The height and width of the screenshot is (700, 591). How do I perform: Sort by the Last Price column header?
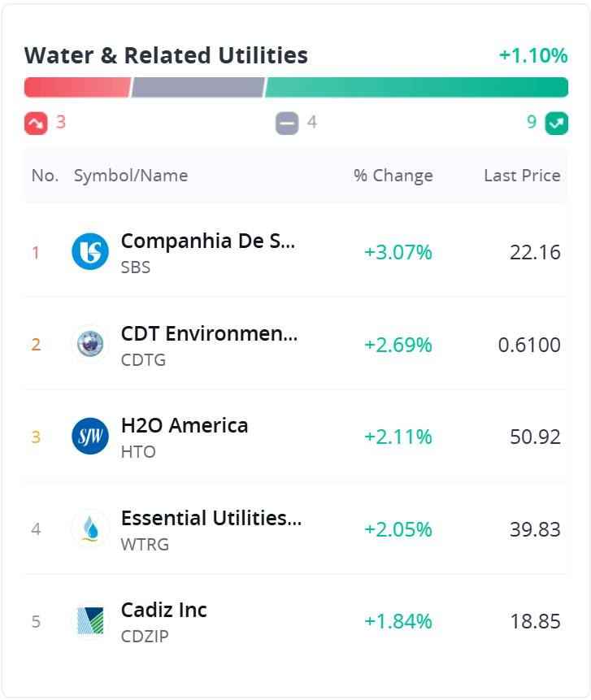(x=522, y=176)
